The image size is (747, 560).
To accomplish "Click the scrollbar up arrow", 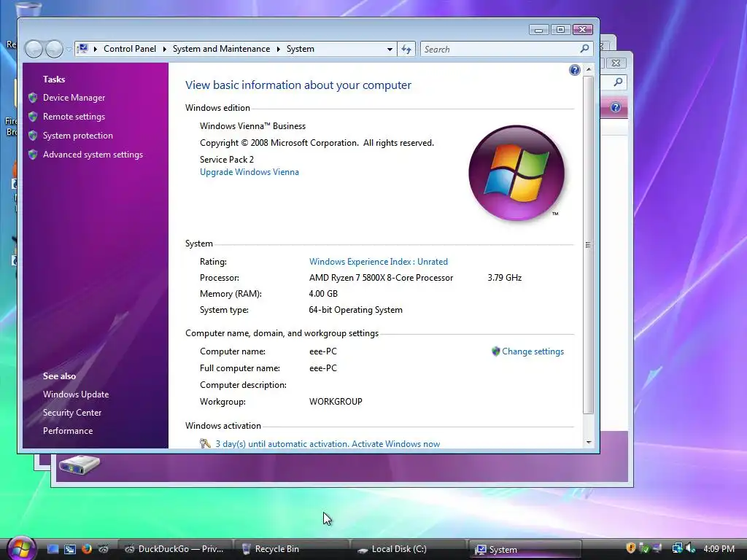I will [x=589, y=69].
